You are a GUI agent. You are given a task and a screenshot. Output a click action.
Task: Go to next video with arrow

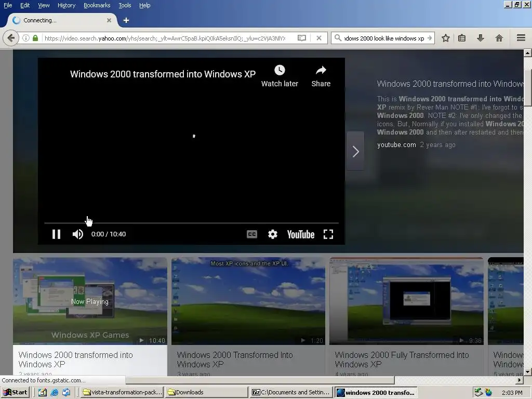point(355,151)
